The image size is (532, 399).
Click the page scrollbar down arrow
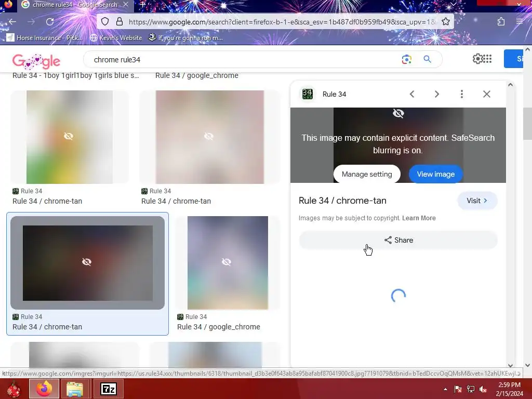(527, 365)
